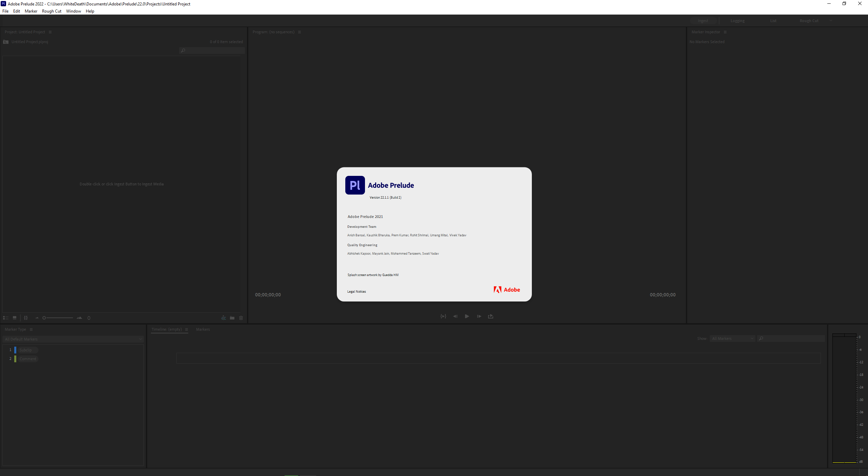
Task: Click the trash delete icon in Project panel
Action: 241,318
